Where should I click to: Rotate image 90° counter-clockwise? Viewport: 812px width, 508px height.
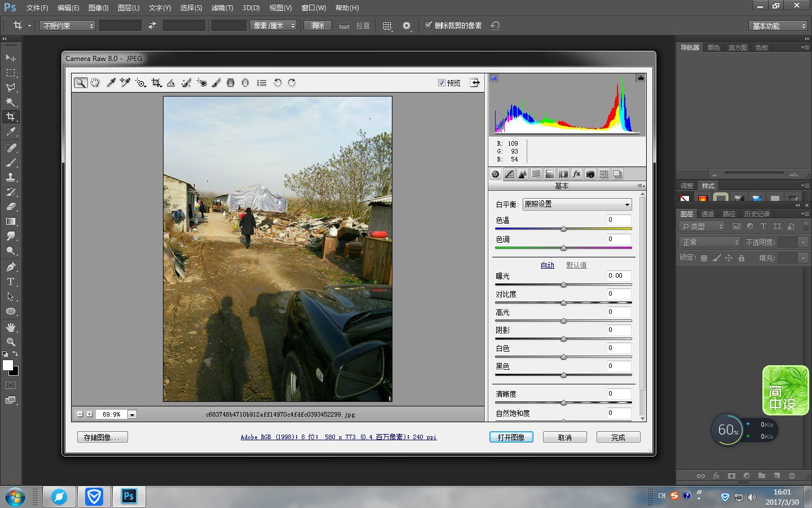click(x=277, y=83)
